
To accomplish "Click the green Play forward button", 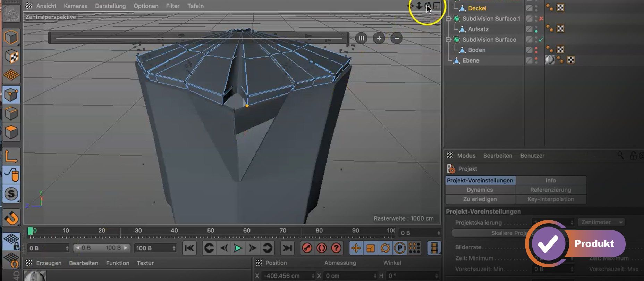I will [x=238, y=248].
